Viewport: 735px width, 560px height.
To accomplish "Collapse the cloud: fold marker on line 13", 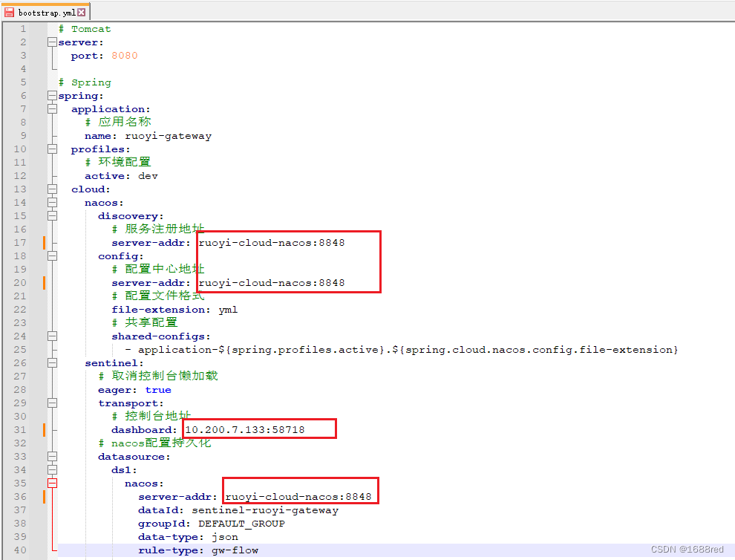I will point(53,189).
